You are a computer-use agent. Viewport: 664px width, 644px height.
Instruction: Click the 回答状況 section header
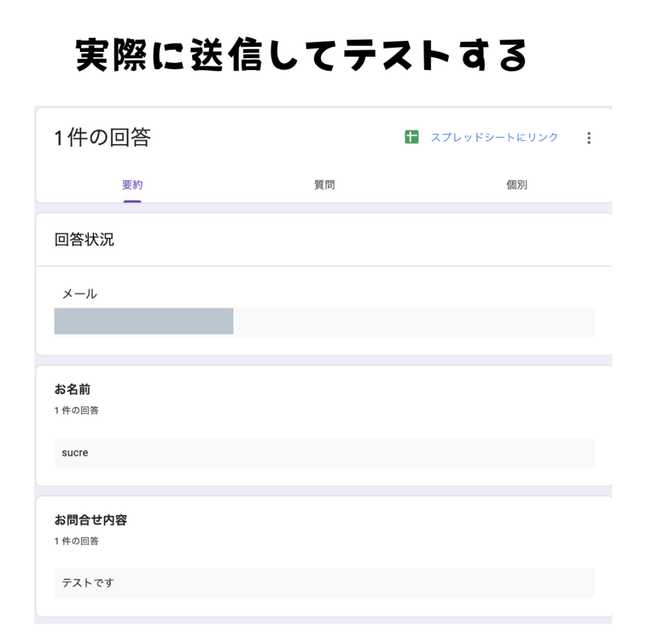tap(84, 240)
